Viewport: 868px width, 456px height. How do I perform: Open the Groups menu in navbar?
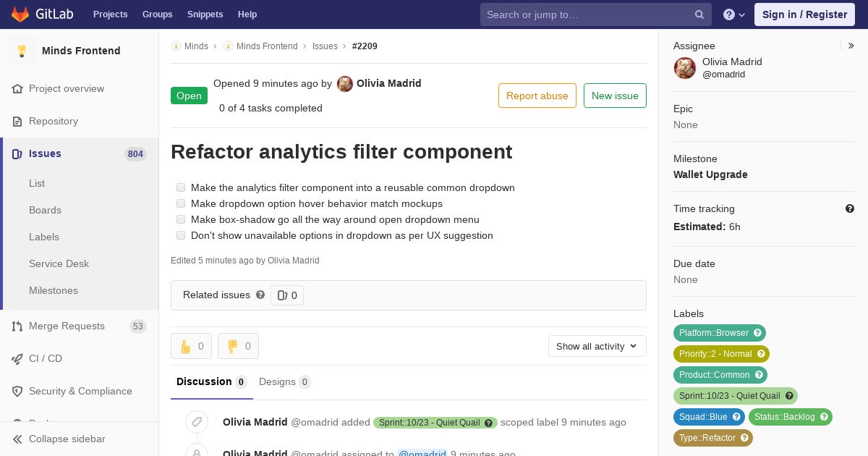pyautogui.click(x=157, y=14)
